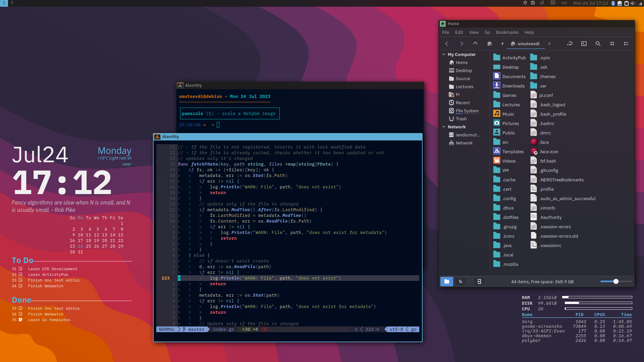Open the Bookmarks menu

(507, 33)
